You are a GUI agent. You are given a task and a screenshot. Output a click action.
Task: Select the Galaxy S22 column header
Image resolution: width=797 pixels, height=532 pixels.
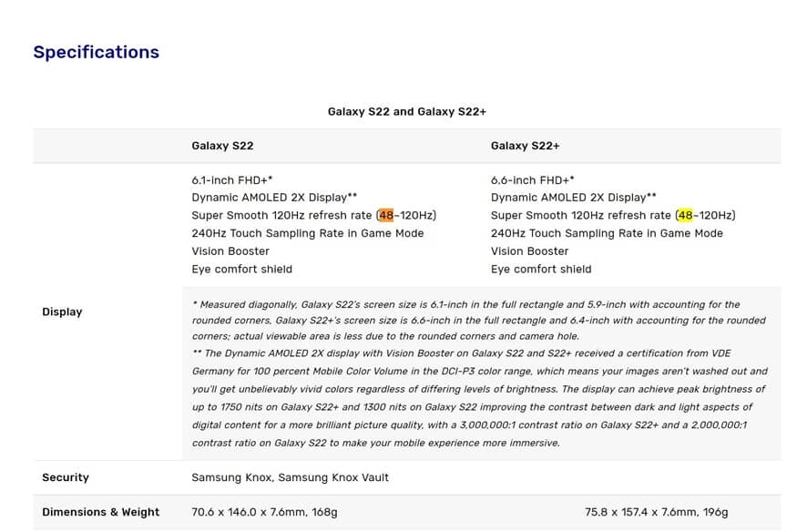(222, 146)
